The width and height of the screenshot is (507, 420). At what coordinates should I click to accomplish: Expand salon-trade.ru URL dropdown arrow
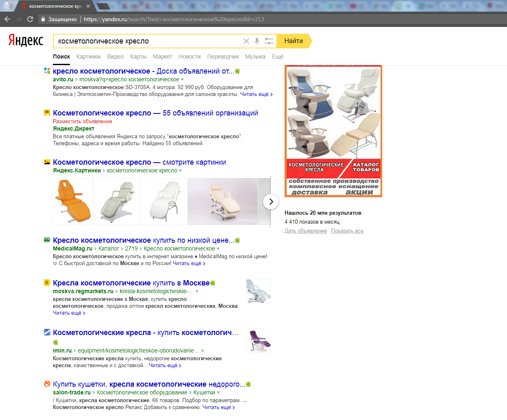click(219, 393)
